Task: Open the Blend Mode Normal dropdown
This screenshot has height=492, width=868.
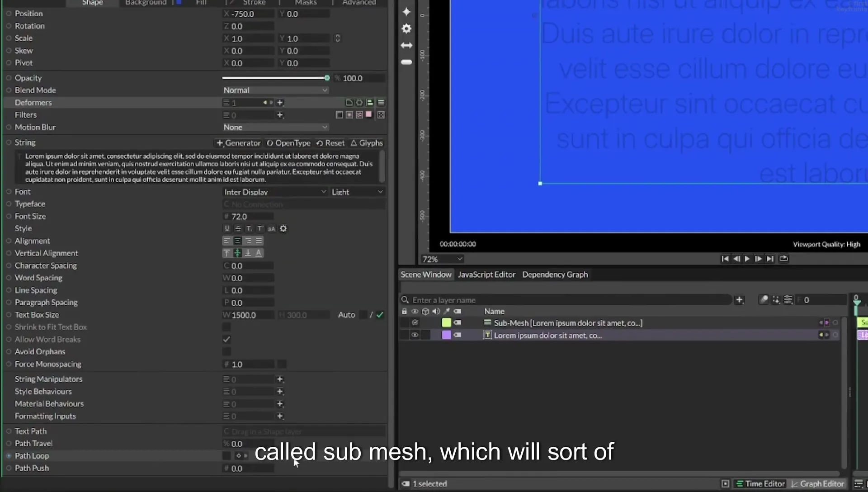Action: tap(275, 90)
